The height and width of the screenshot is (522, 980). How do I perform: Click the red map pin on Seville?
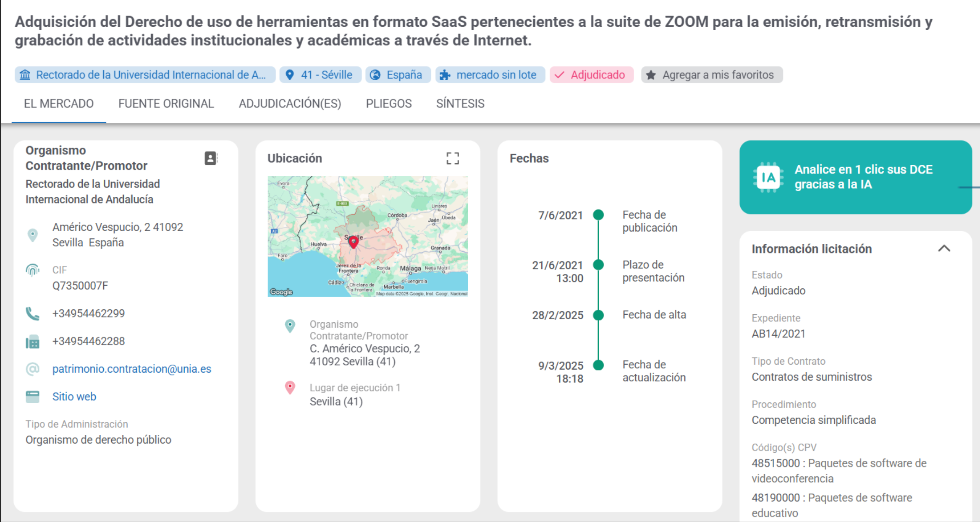click(x=354, y=242)
